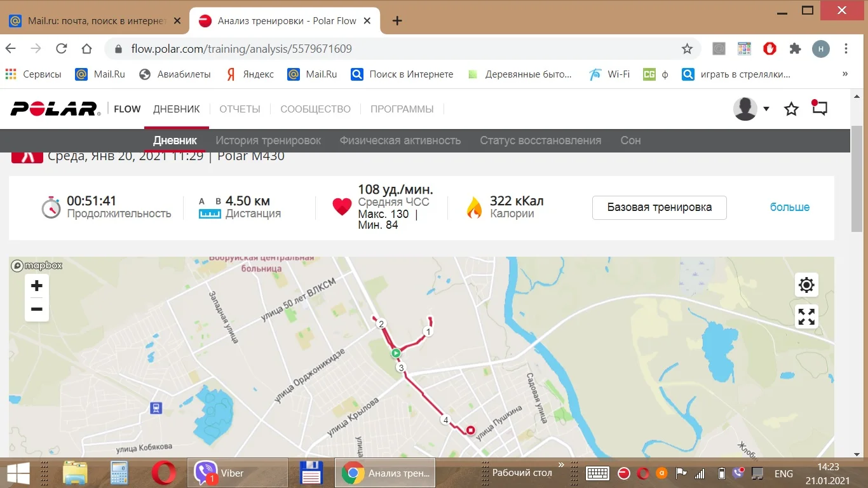This screenshot has height=488, width=868.
Task: Switch input language from ENG
Action: 783,473
